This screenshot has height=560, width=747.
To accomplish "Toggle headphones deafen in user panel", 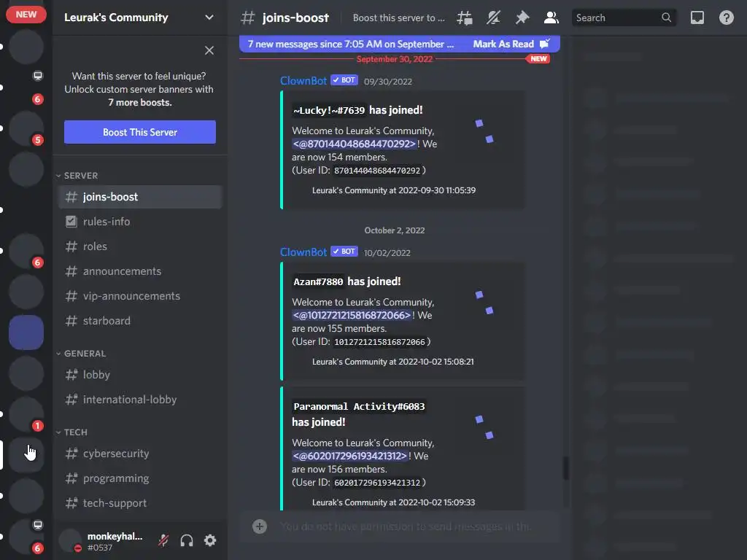I will (187, 540).
